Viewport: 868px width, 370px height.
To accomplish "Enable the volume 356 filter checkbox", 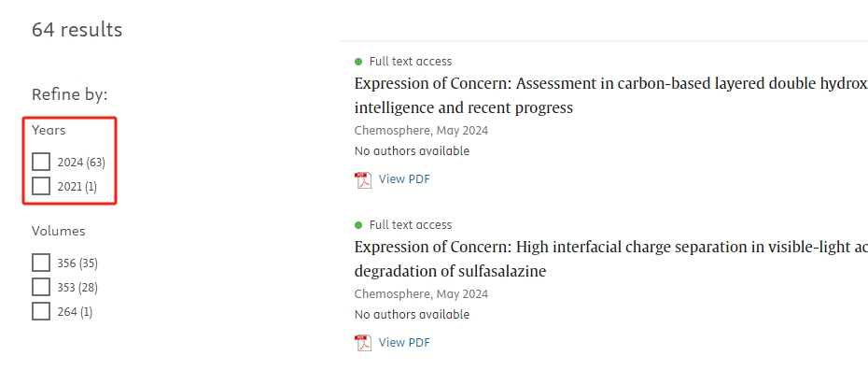I will pos(41,263).
